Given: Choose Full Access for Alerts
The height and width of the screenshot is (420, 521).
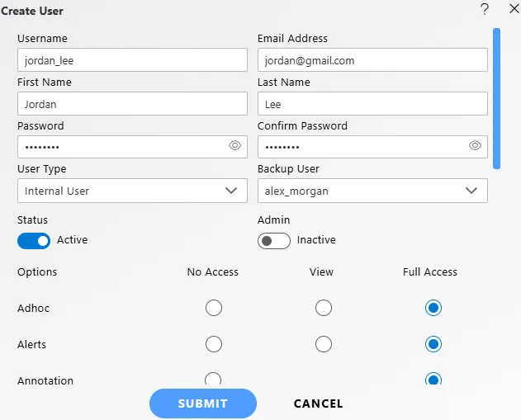Looking at the screenshot, I should point(433,344).
